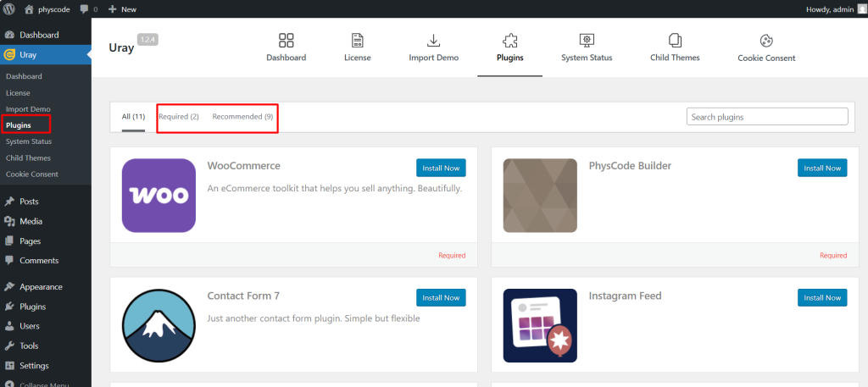Switch to the All (11) tab
Image resolution: width=868 pixels, height=387 pixels.
[x=133, y=117]
